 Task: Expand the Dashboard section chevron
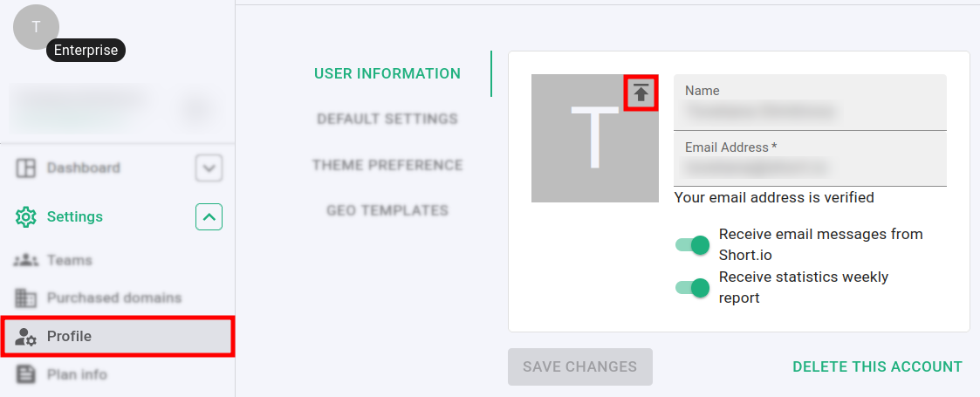pos(209,168)
